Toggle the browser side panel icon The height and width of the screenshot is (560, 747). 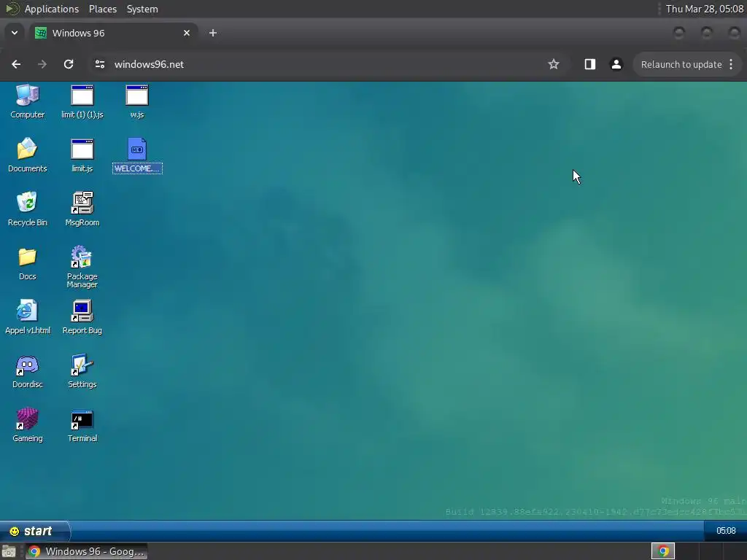click(589, 64)
